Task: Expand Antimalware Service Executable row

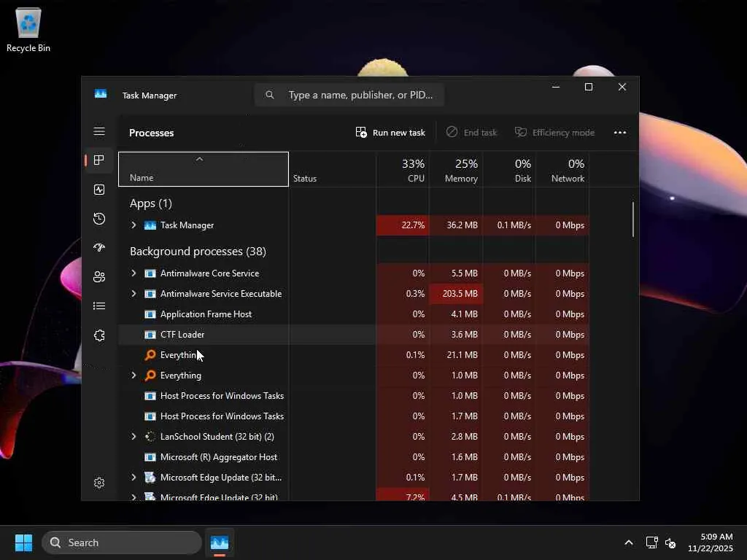Action: point(133,293)
